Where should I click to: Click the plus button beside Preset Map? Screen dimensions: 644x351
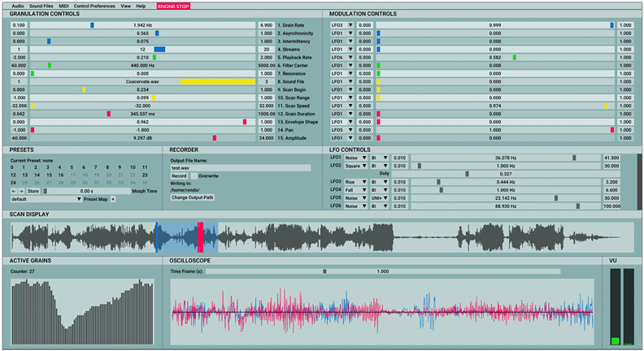click(x=113, y=199)
